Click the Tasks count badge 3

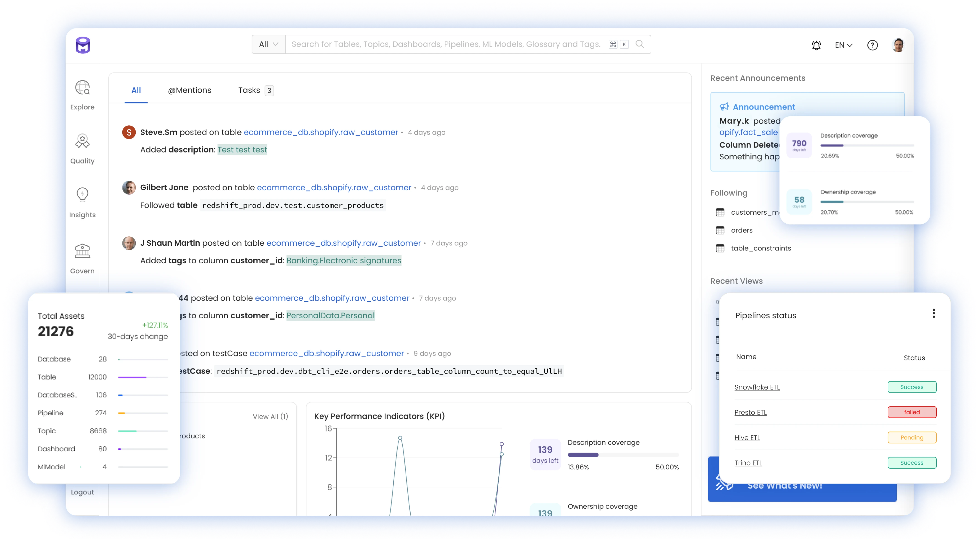pos(269,90)
